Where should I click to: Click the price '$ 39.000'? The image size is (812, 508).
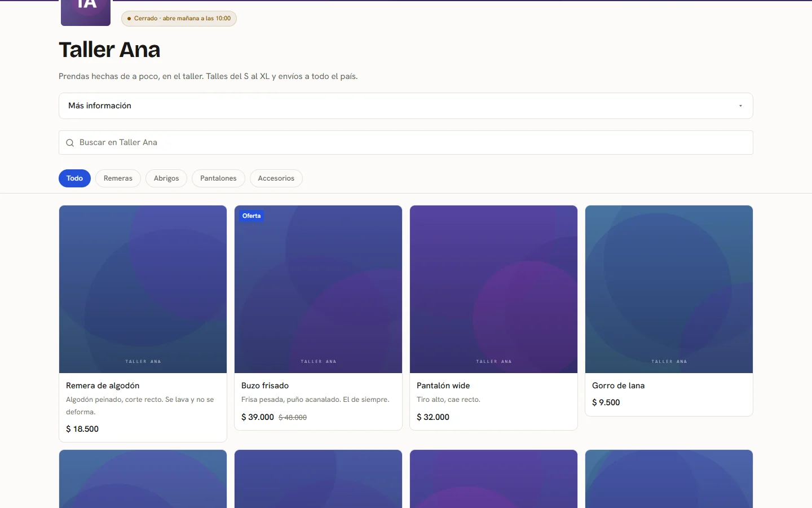pos(258,417)
